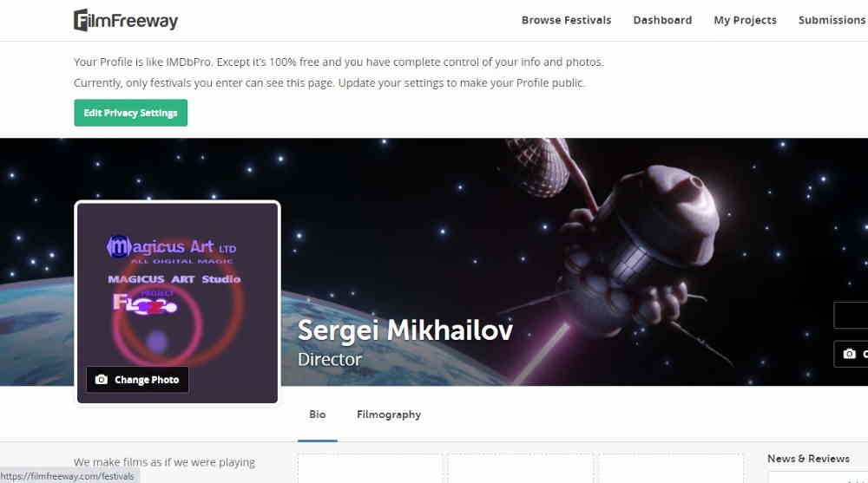Click the cover photo camera icon
Image resolution: width=868 pixels, height=483 pixels.
[850, 354]
